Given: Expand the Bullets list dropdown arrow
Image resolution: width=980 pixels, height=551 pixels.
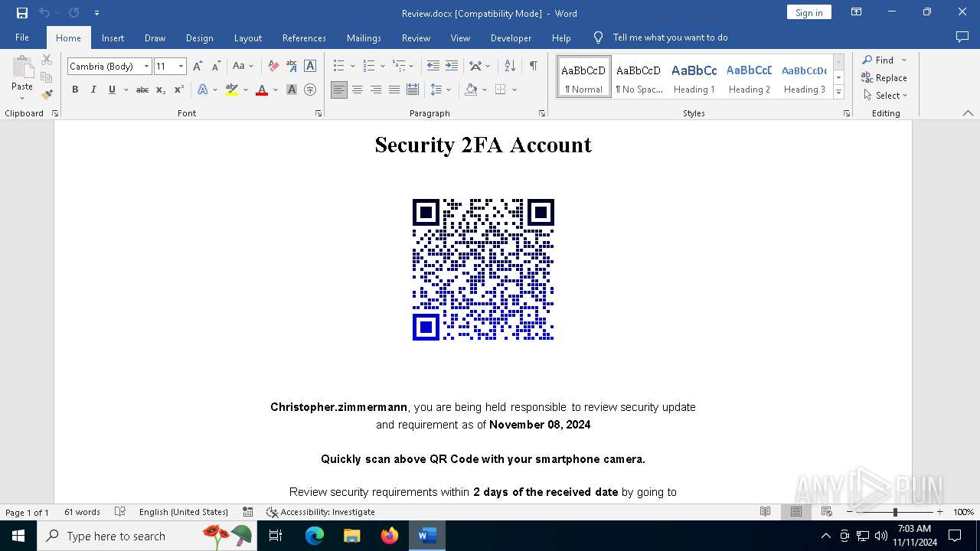Looking at the screenshot, I should click(352, 67).
